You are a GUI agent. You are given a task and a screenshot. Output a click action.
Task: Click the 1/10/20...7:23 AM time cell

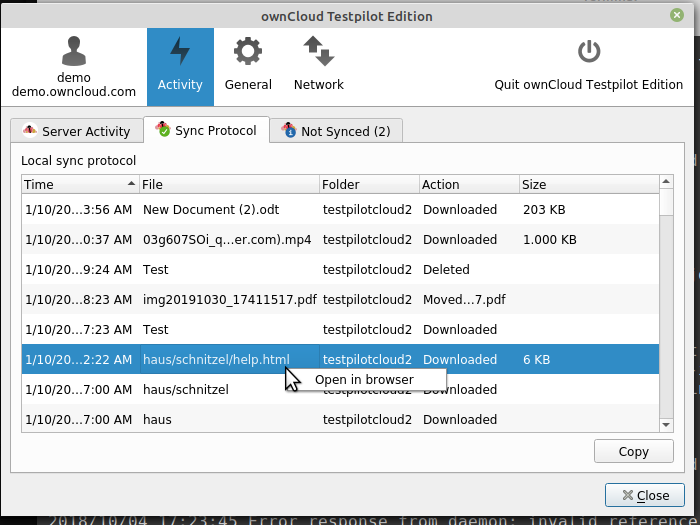pyautogui.click(x=80, y=329)
